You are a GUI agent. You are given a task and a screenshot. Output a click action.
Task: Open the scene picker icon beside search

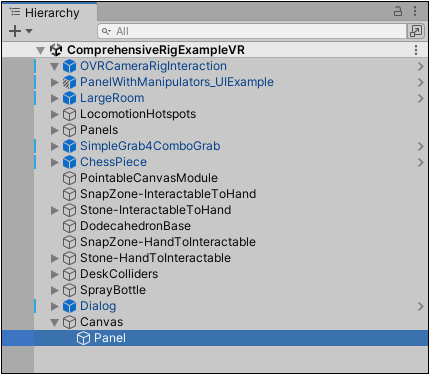416,31
